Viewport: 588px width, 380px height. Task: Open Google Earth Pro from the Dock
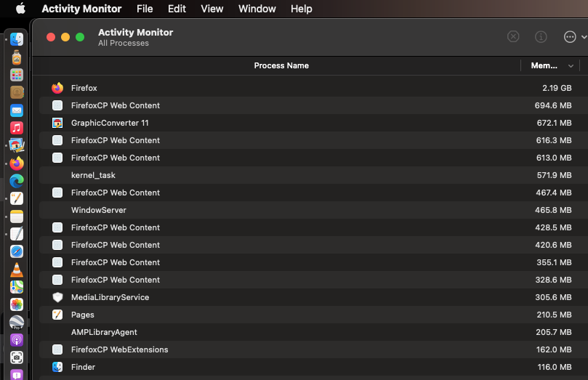pyautogui.click(x=17, y=323)
